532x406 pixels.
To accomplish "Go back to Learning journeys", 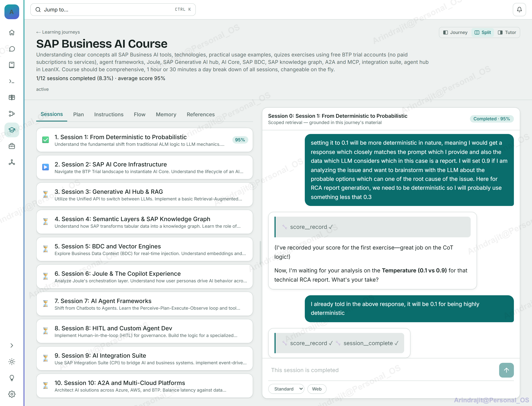I will [x=58, y=32].
